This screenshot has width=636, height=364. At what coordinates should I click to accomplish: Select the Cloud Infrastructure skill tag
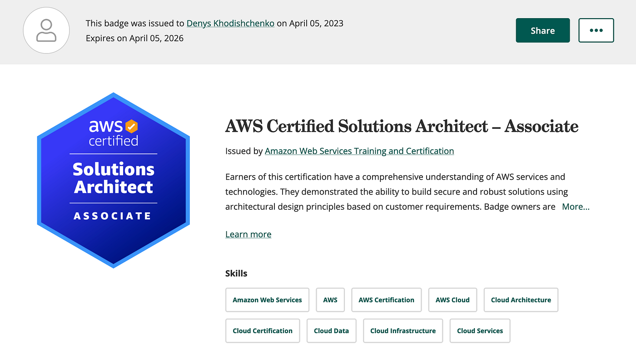click(x=402, y=331)
